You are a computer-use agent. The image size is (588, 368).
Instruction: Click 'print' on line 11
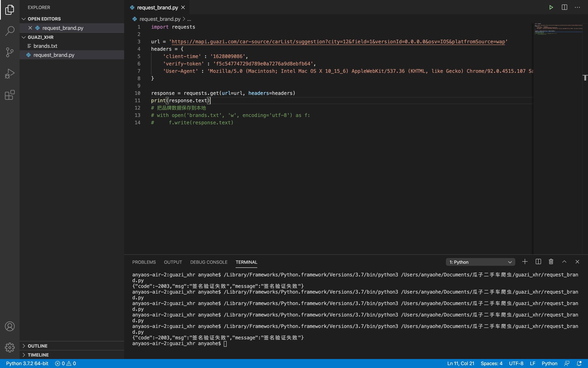(158, 101)
